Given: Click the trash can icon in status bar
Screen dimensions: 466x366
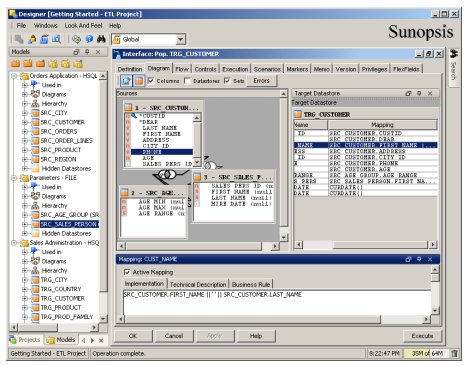Looking at the screenshot, I should [454, 353].
